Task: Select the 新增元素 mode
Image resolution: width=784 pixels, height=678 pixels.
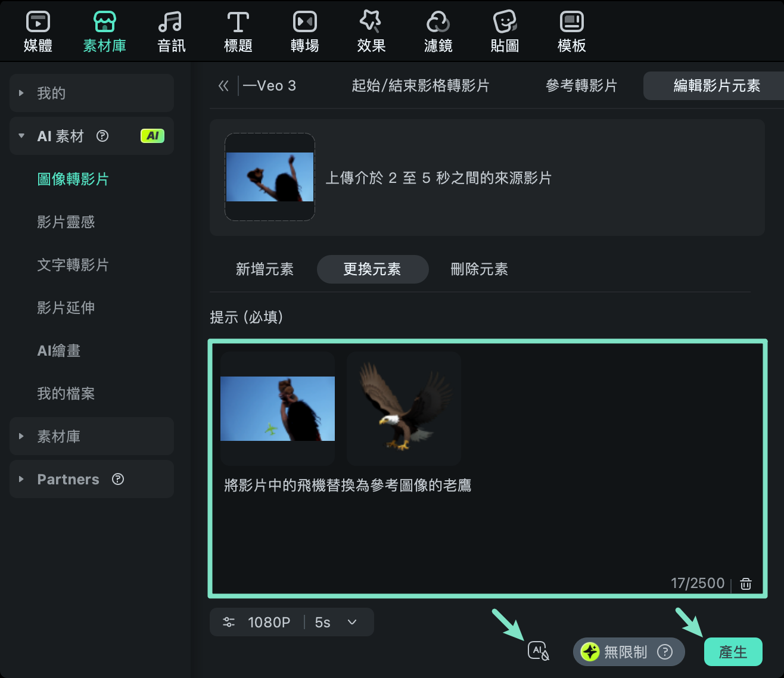Action: click(x=265, y=269)
